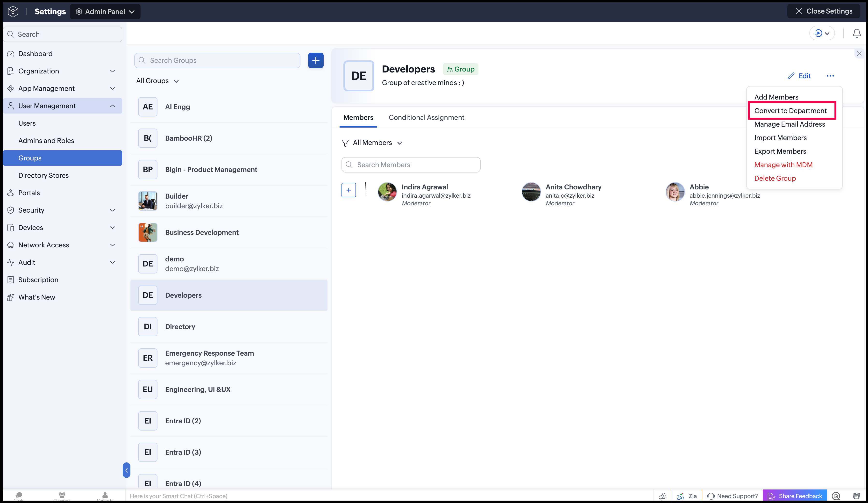This screenshot has width=868, height=503.
Task: Expand the Audit section
Action: point(63,263)
